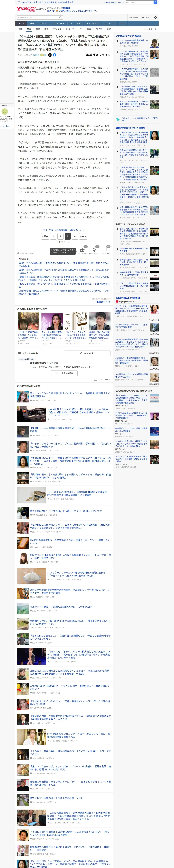This screenshot has width=174, height=868.
Task: Go to article page 4
Action: pos(75,236)
